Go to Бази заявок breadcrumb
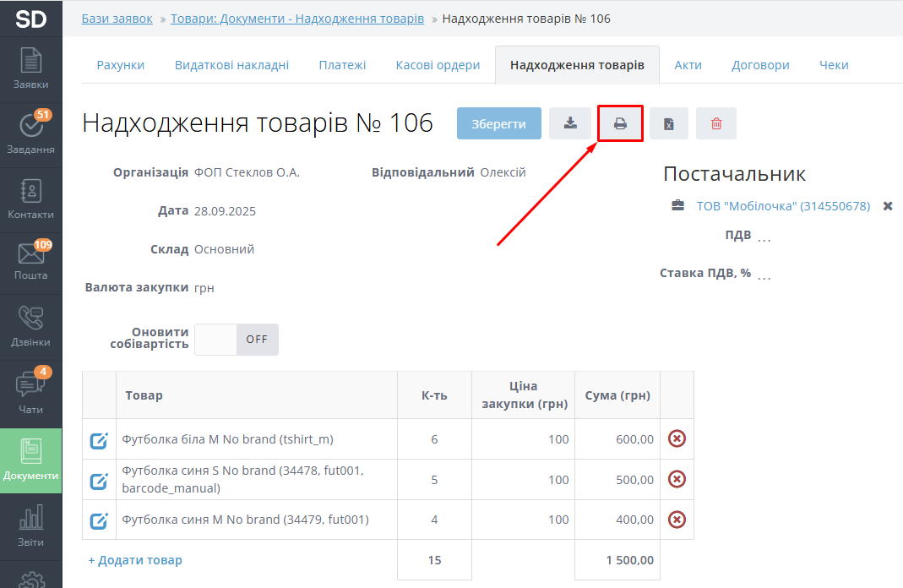Image resolution: width=903 pixels, height=588 pixels. coord(117,19)
